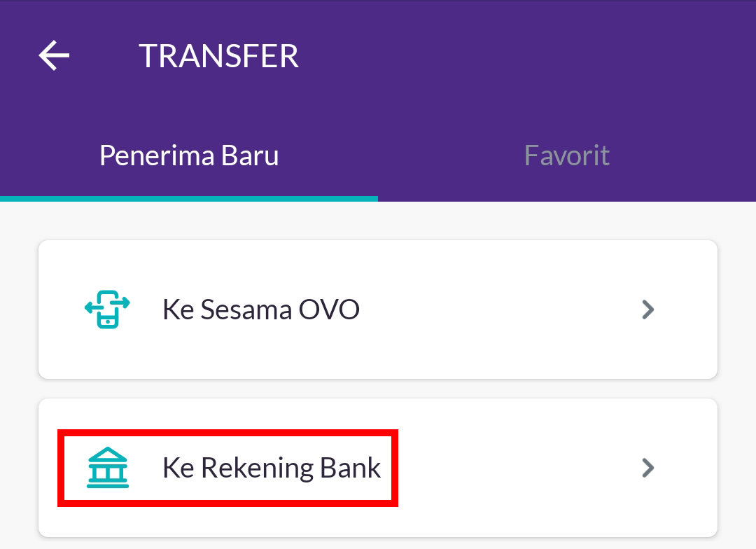Expand the Ke Rekening Bank chevron
The width and height of the screenshot is (756, 549).
(648, 468)
